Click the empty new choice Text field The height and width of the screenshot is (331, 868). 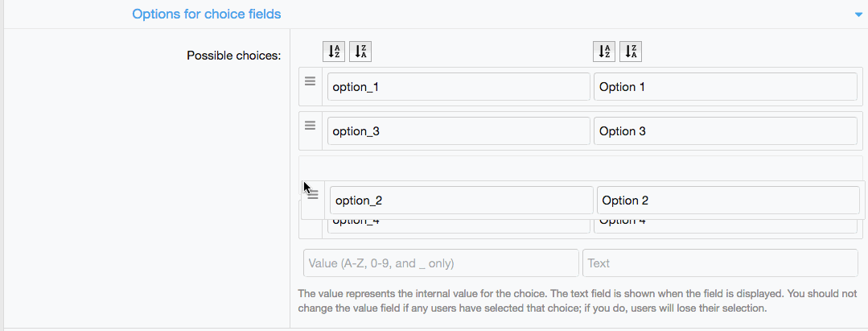pos(720,263)
